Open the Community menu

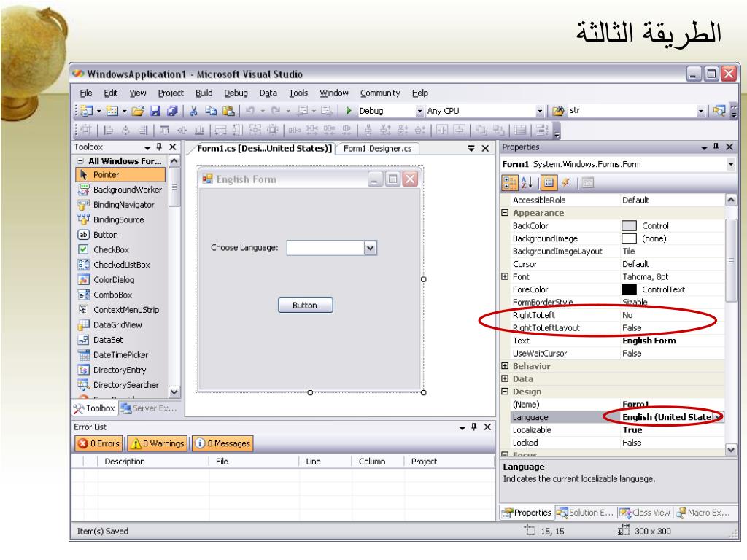(380, 93)
